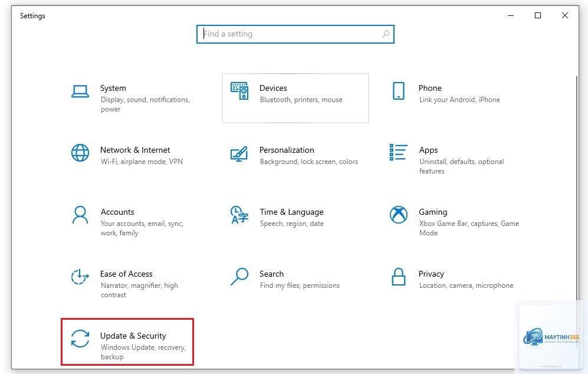Open the Apps settings title
Screen dimensions: 588x374
point(428,150)
